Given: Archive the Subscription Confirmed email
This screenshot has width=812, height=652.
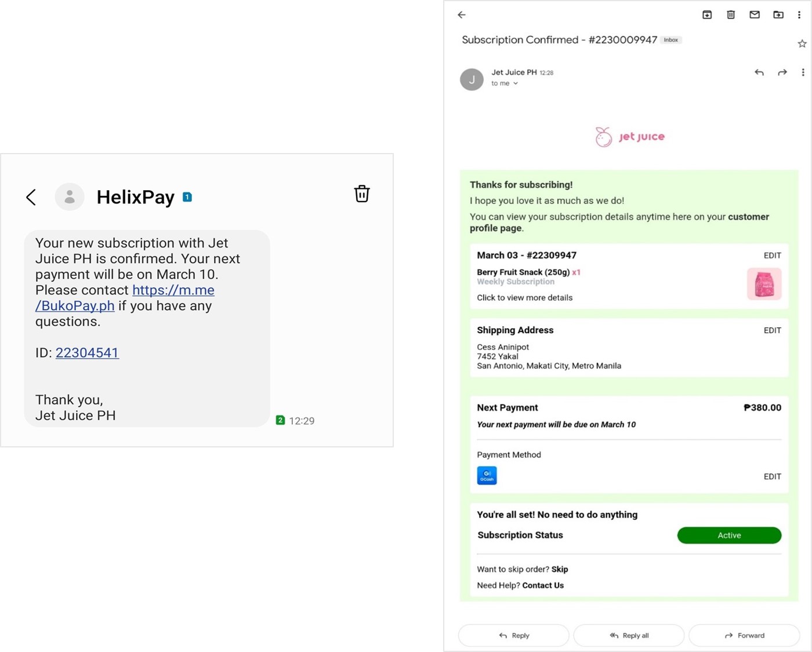Looking at the screenshot, I should (707, 14).
